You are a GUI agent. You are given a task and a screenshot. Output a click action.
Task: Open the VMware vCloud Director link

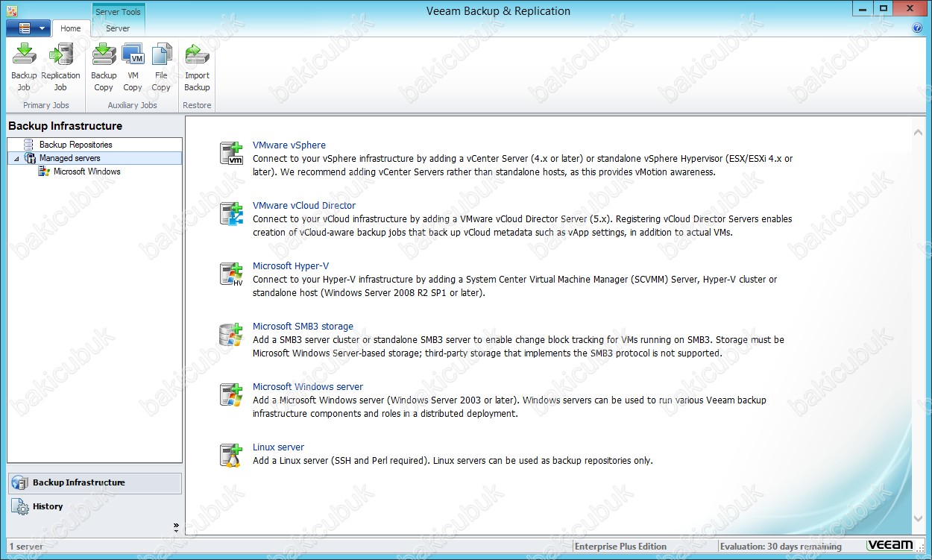coord(304,206)
